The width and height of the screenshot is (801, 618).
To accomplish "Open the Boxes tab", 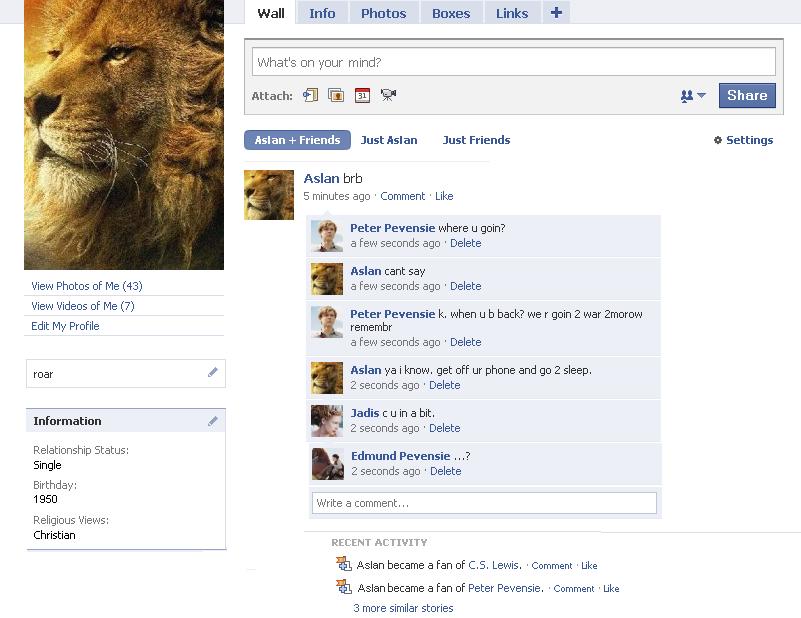I will (x=451, y=13).
